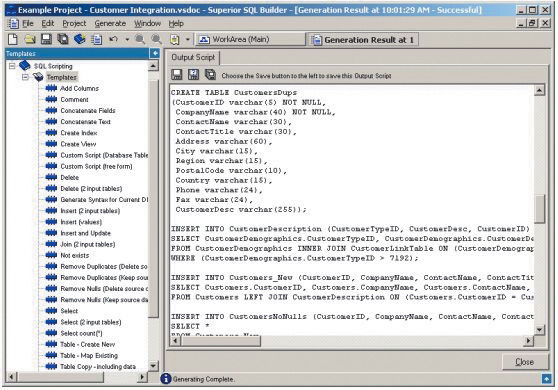Click copy script icon in Output Script toolbar
558x390 pixels.
(x=210, y=74)
